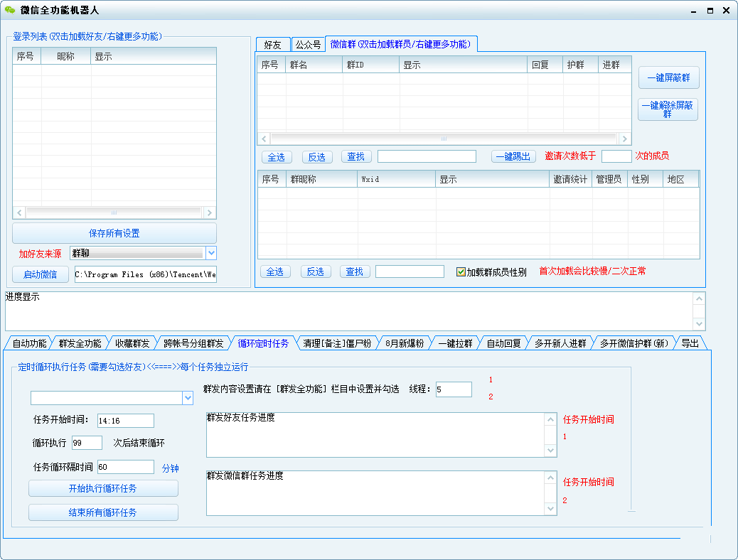Click the 任务开始时间 field showing 14:16
The height and width of the screenshot is (560, 738).
point(126,421)
